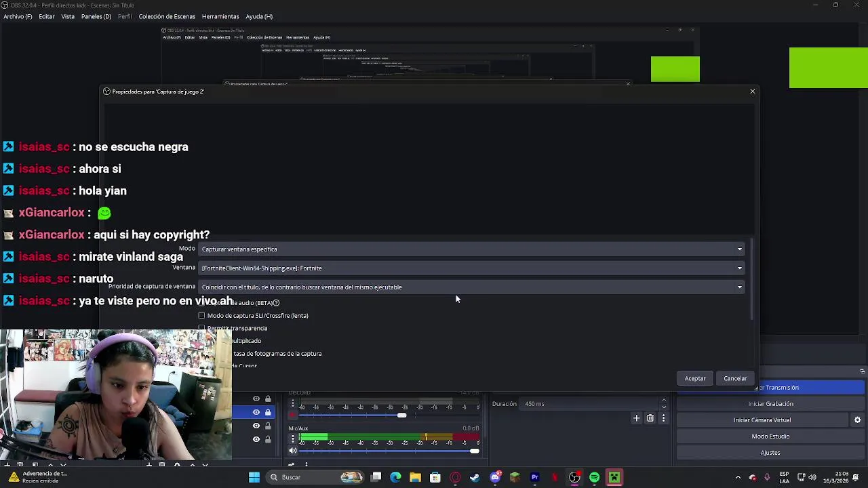
Task: Open the Paneles menu
Action: click(x=96, y=16)
